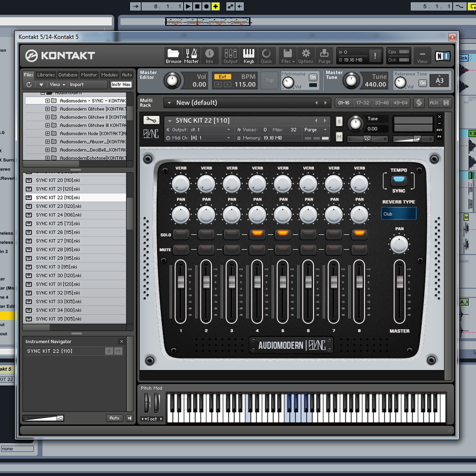This screenshot has height=476, width=476.
Task: Click stop in host transport
Action: (197, 7)
